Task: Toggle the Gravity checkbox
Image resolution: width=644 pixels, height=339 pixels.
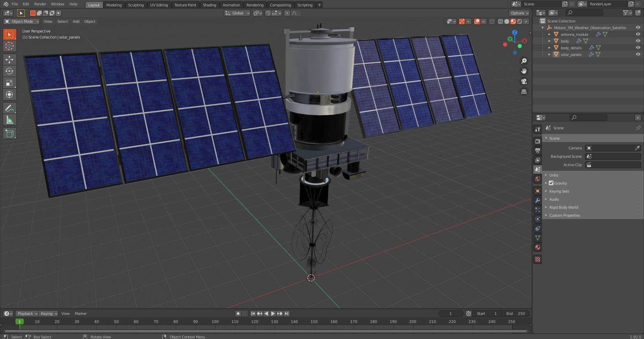Action: pos(551,183)
